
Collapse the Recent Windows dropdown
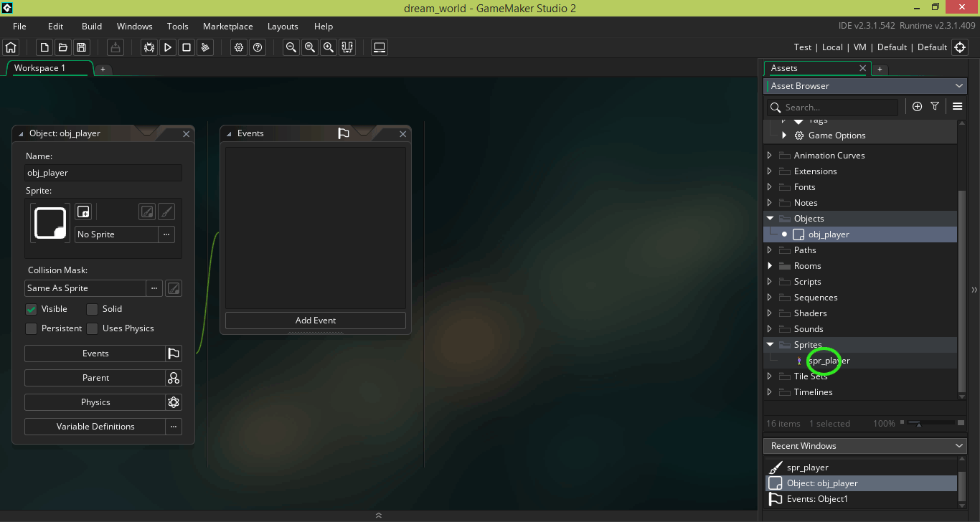[960, 446]
